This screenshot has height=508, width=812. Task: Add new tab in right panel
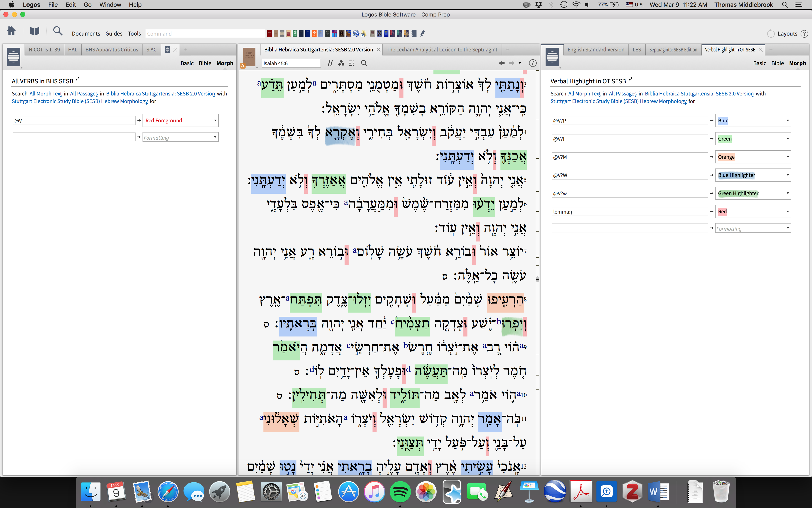(x=771, y=50)
